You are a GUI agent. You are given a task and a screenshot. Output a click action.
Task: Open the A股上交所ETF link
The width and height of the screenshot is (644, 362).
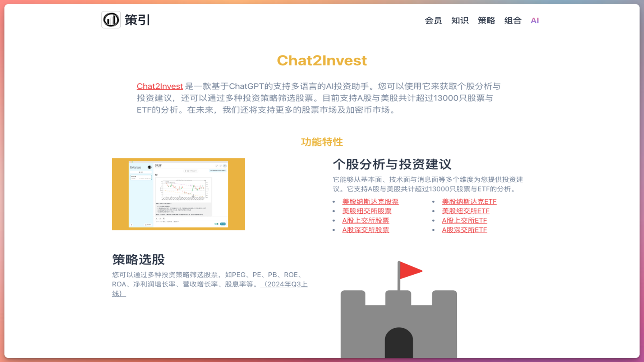point(464,220)
